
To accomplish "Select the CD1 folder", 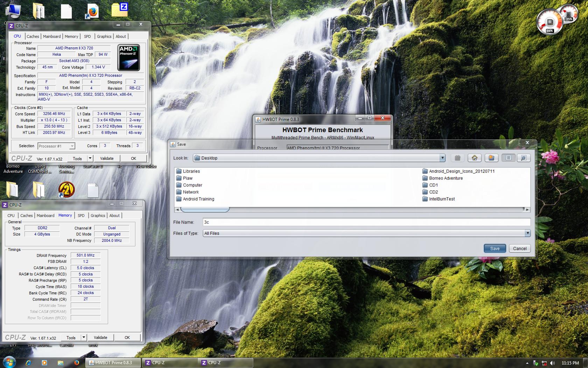I will point(430,185).
